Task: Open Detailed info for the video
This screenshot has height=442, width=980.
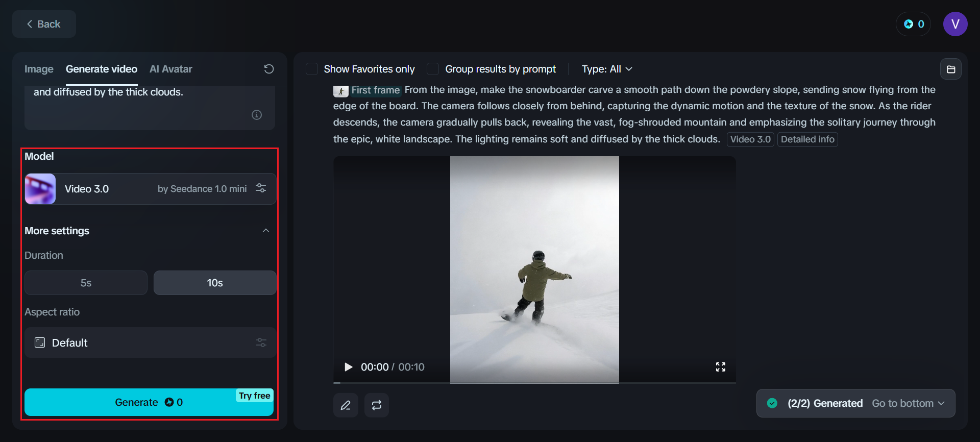Action: pyautogui.click(x=807, y=139)
